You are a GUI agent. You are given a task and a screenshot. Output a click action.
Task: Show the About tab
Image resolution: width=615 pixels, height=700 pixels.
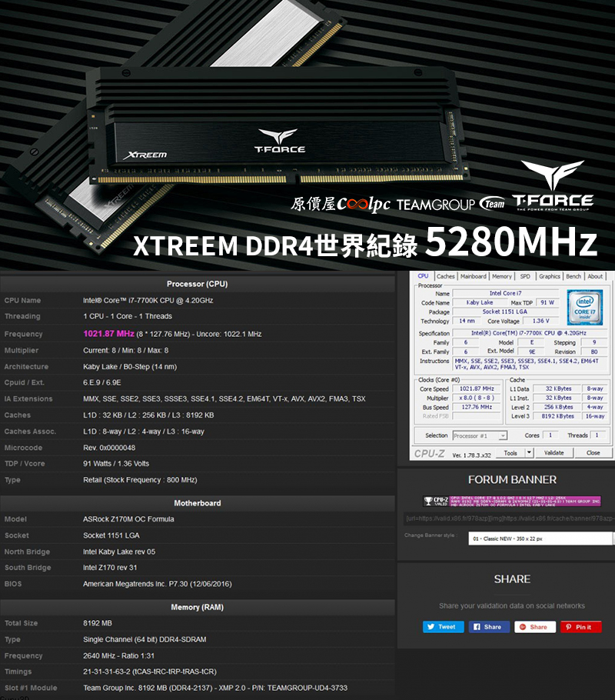(595, 277)
